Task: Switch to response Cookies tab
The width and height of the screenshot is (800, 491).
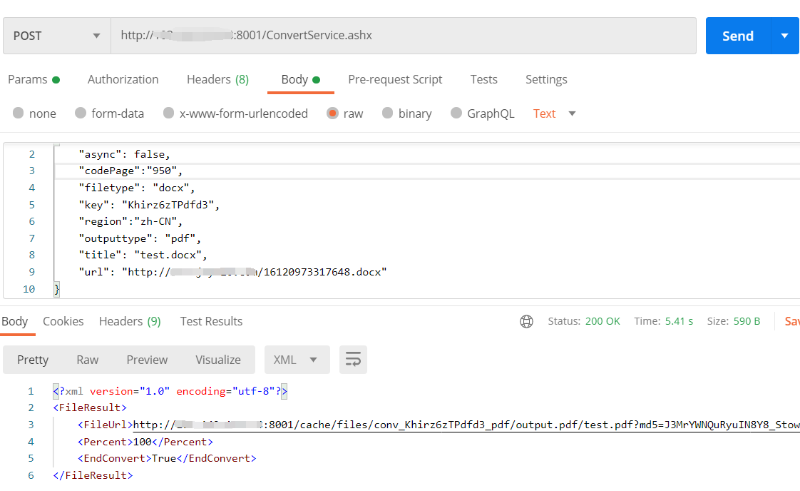Action: 63,322
